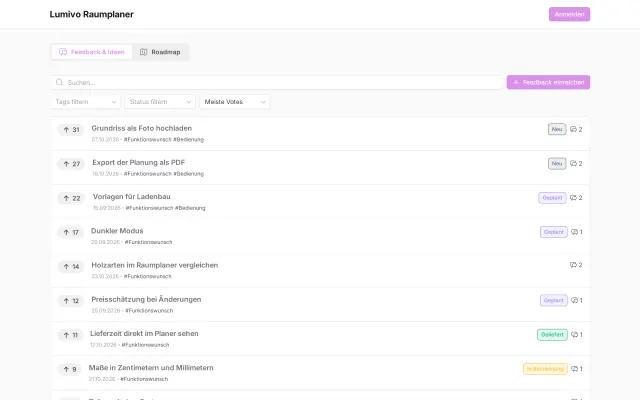Image resolution: width=640 pixels, height=400 pixels.
Task: Open the 'Status filtern' dropdown
Action: coord(160,102)
